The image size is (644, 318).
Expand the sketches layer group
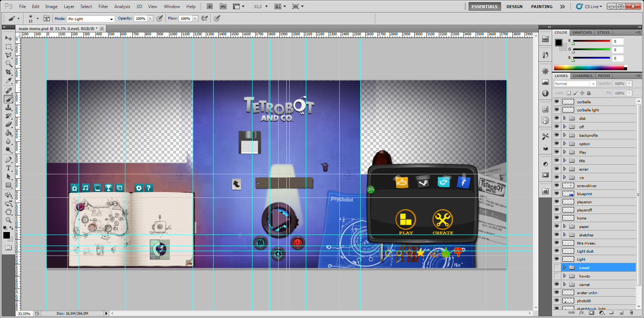[x=565, y=235]
